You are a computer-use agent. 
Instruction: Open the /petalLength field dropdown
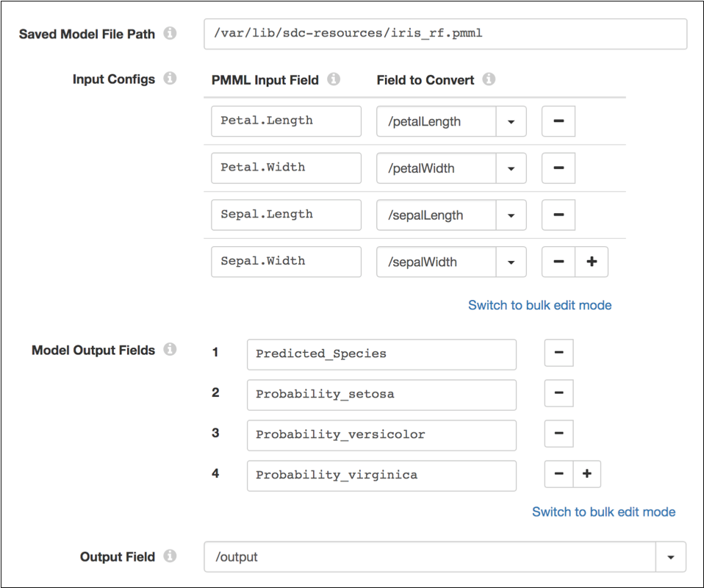tap(511, 121)
